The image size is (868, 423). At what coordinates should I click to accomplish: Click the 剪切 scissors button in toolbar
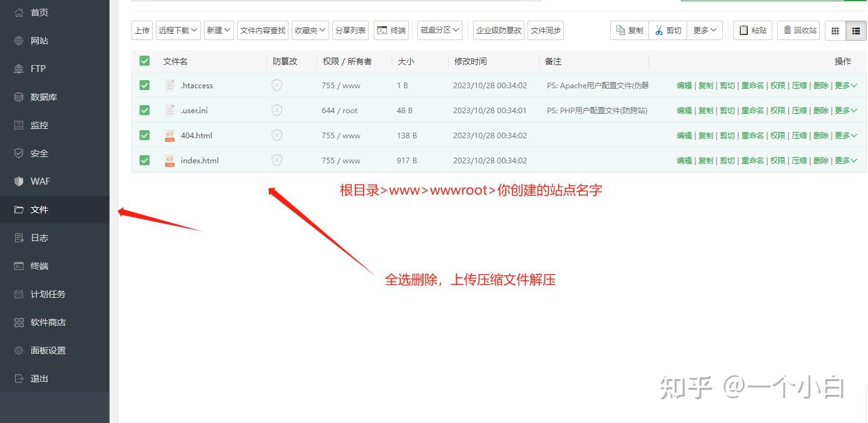(668, 30)
